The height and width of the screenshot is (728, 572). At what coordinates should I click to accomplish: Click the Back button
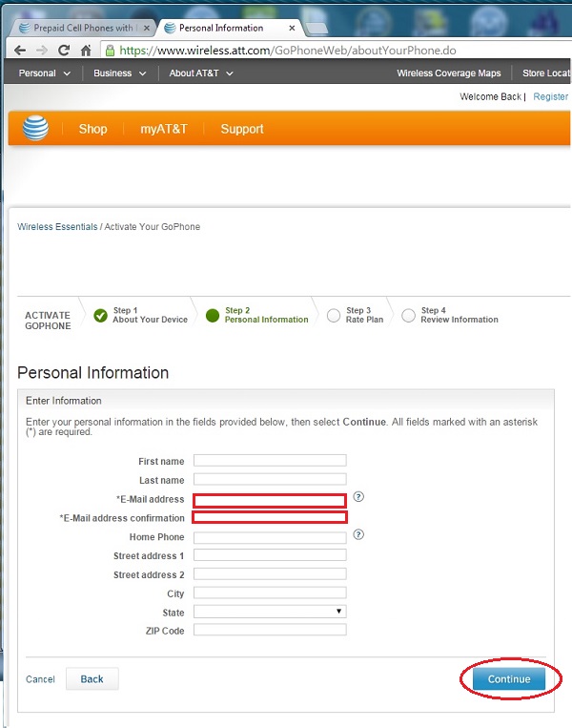(92, 678)
